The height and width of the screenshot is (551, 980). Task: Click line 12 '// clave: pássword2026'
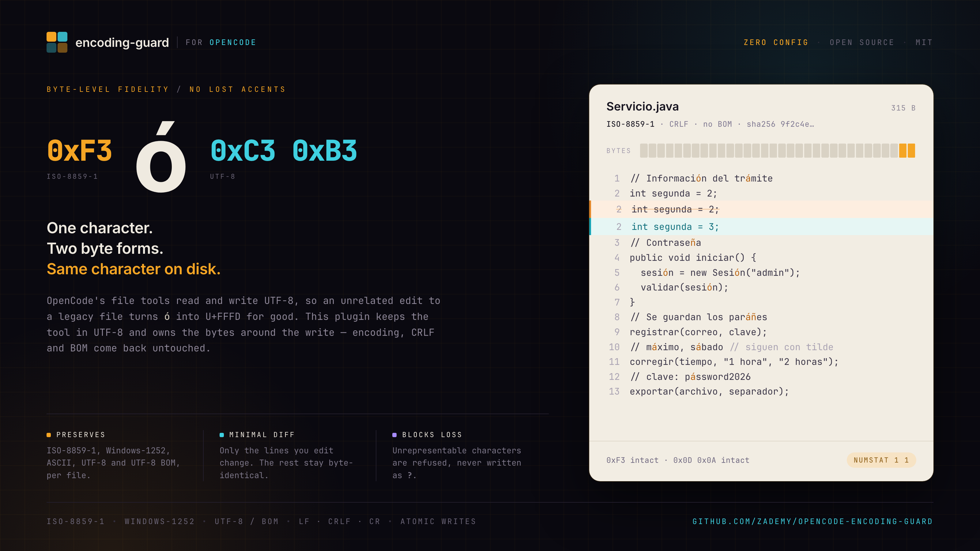690,377
